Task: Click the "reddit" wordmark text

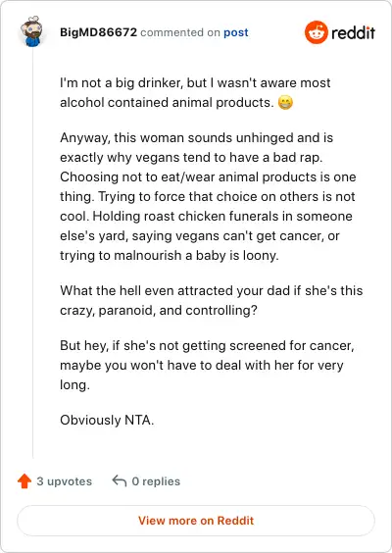Action: [x=353, y=32]
